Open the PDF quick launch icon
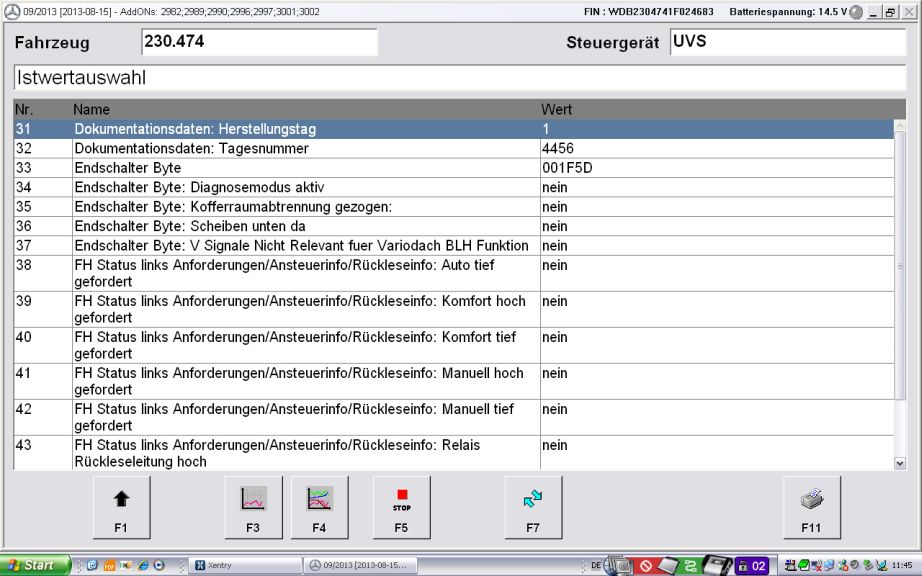 [109, 565]
